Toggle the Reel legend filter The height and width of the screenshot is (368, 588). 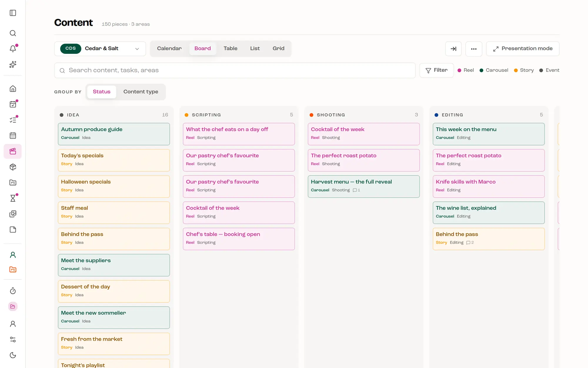(x=466, y=70)
